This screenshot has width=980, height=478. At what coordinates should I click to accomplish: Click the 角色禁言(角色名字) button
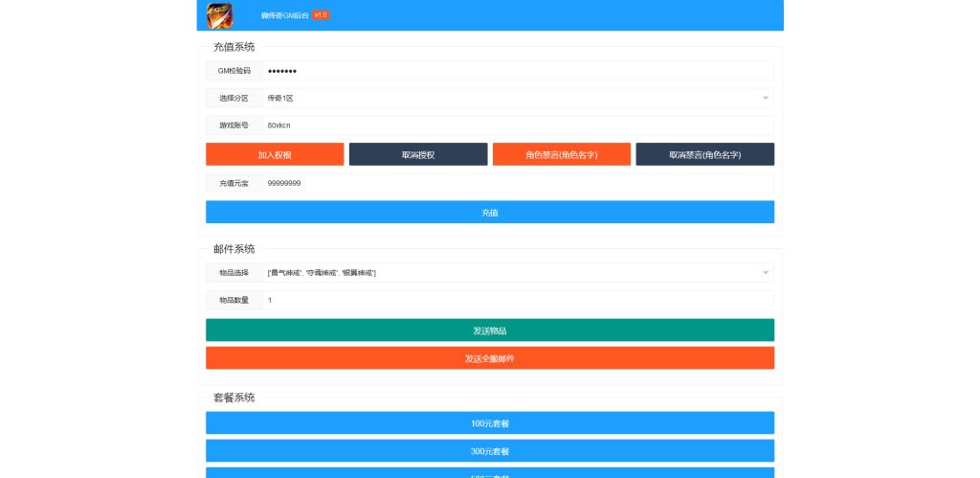point(561,154)
